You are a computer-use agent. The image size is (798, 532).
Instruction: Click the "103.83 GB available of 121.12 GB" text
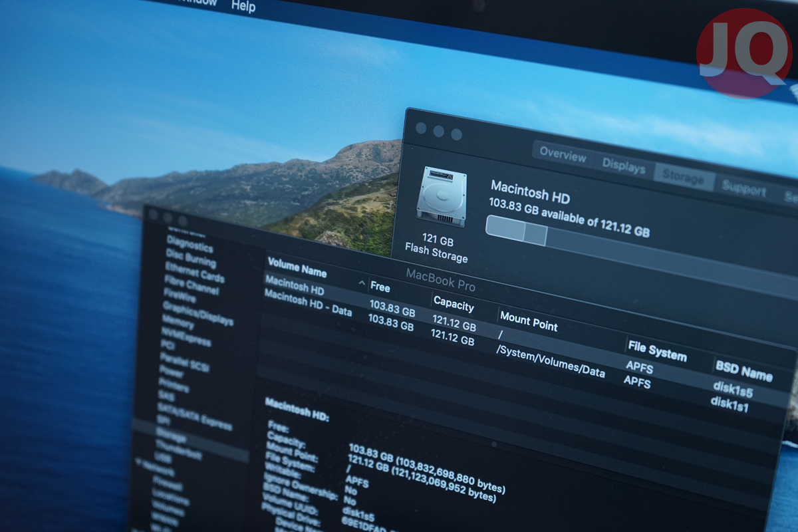[x=569, y=217]
